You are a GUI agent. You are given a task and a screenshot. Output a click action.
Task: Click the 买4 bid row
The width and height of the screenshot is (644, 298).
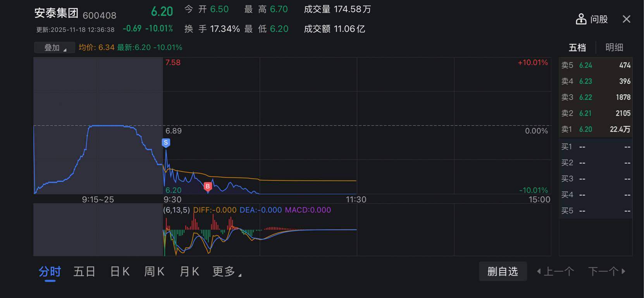click(x=596, y=195)
